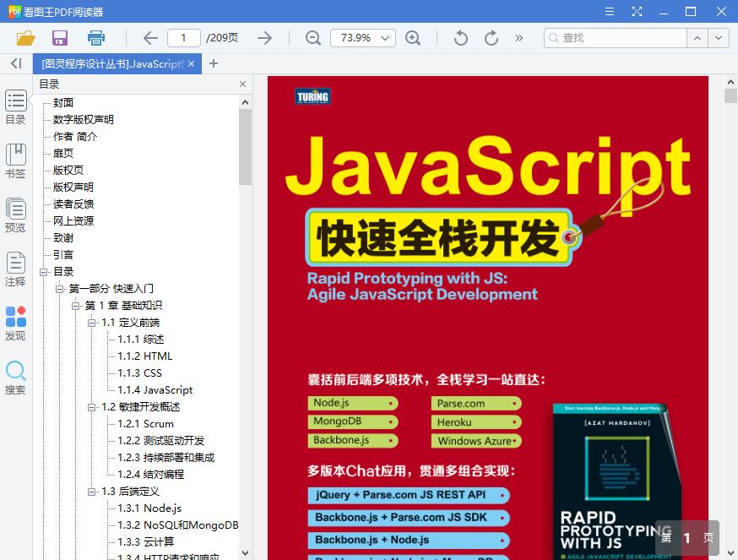
Task: Go to the next page arrow
Action: tap(265, 38)
